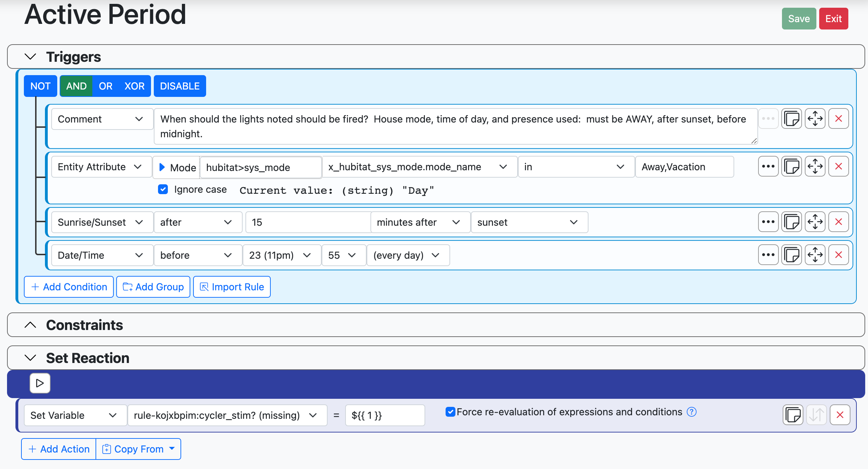The image size is (868, 469).
Task: Open the sunset event dropdown
Action: tap(530, 222)
